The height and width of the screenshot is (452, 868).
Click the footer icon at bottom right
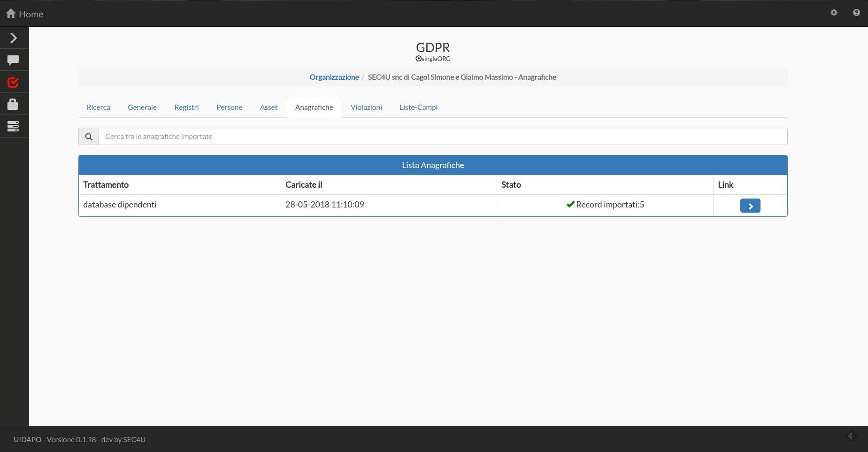[x=851, y=436]
